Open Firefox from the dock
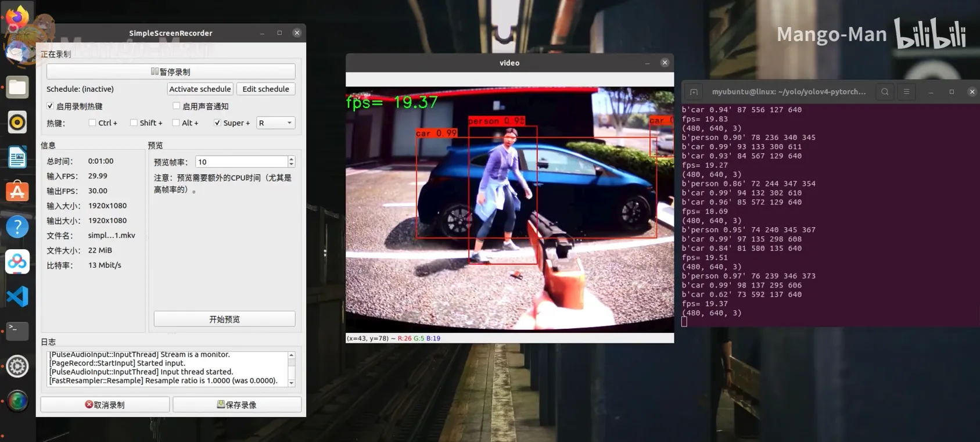Viewport: 980px width, 442px height. (17, 17)
